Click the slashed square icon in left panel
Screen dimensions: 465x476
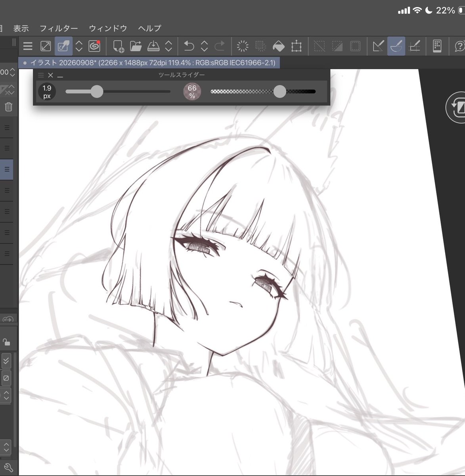click(x=6, y=378)
